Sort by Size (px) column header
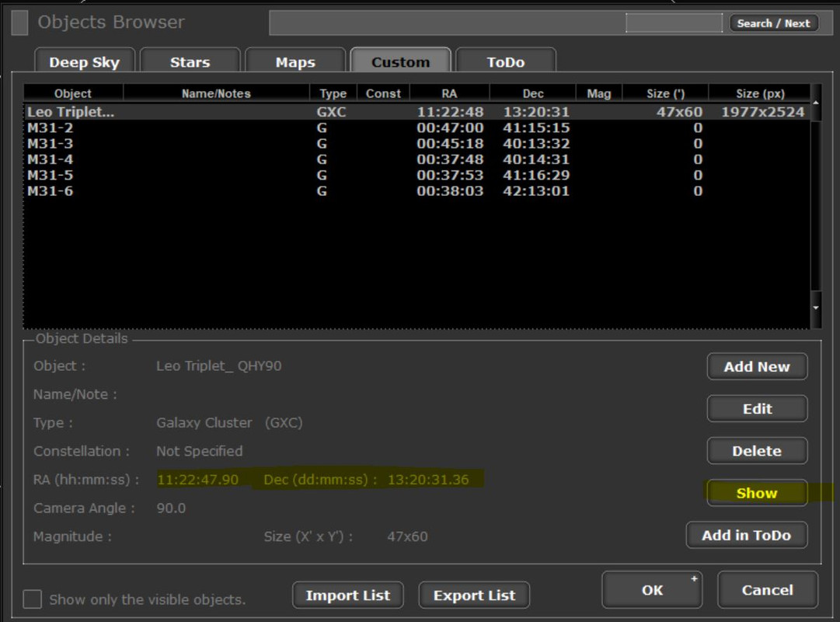Image resolution: width=840 pixels, height=622 pixels. coord(760,93)
